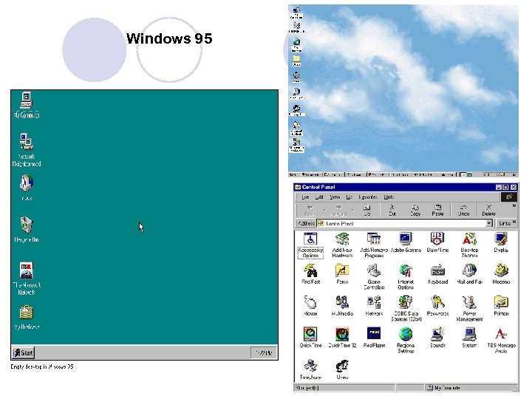Open Multimedia applet
The image size is (532, 399).
point(342,306)
